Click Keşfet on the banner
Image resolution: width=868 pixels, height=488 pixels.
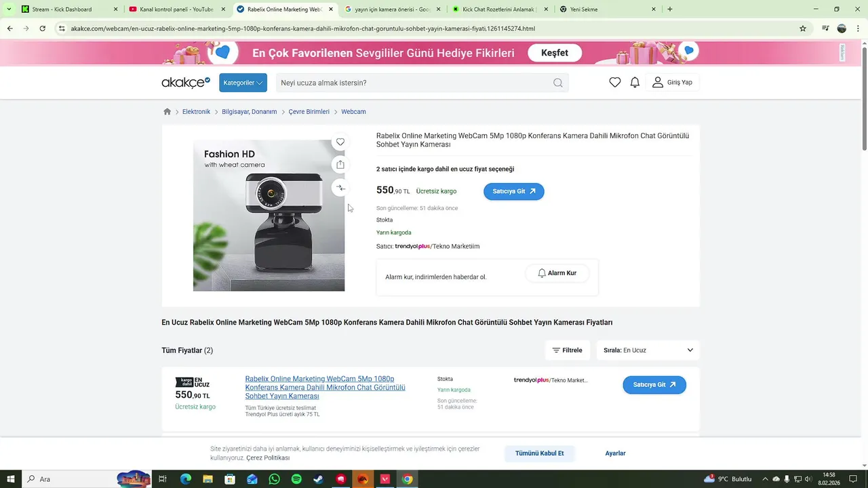point(555,53)
